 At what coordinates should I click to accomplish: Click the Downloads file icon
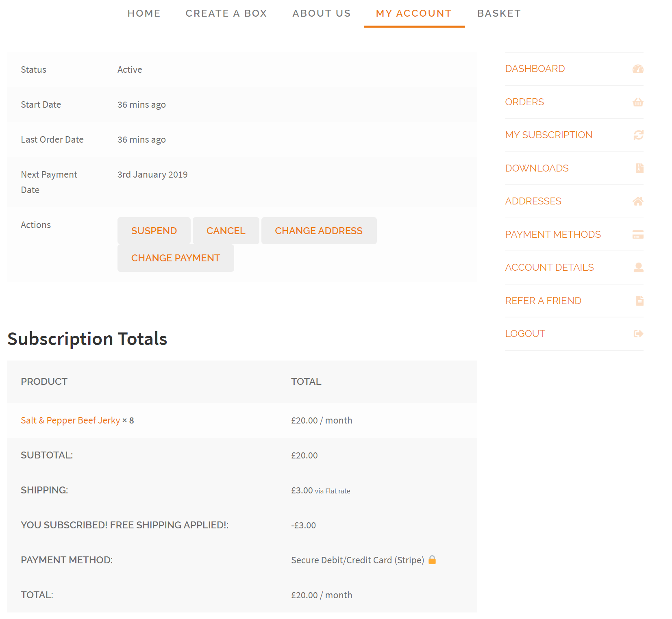pyautogui.click(x=639, y=168)
